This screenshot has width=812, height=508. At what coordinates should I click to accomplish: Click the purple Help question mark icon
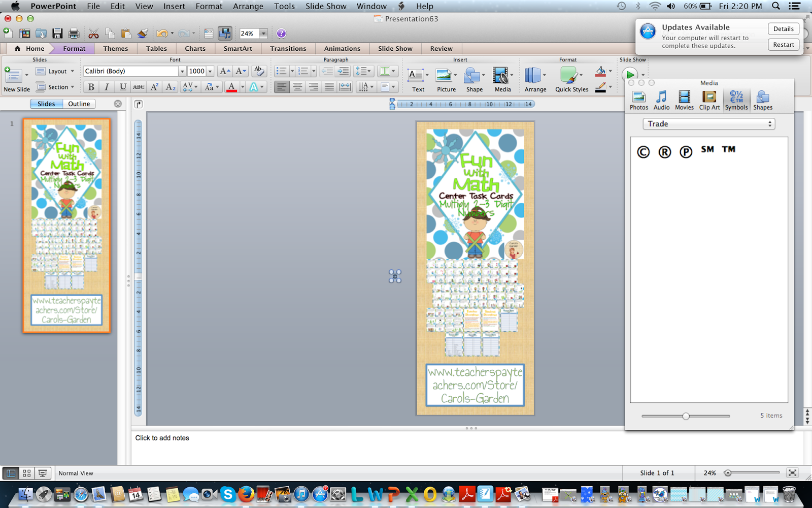tap(281, 34)
